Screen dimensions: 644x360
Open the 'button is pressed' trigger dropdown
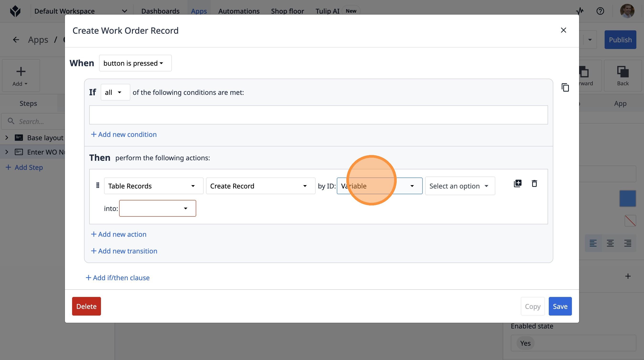[x=135, y=63]
